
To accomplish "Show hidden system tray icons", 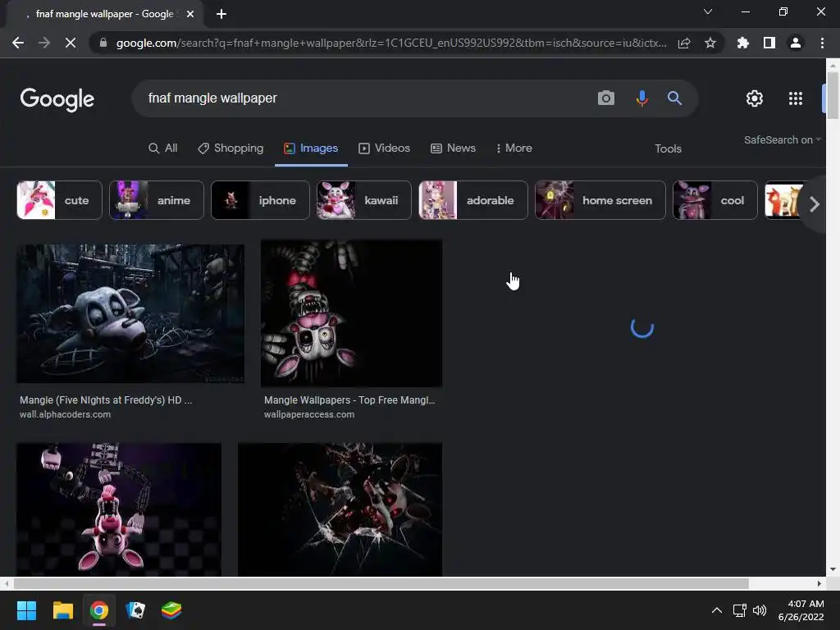I will [717, 610].
